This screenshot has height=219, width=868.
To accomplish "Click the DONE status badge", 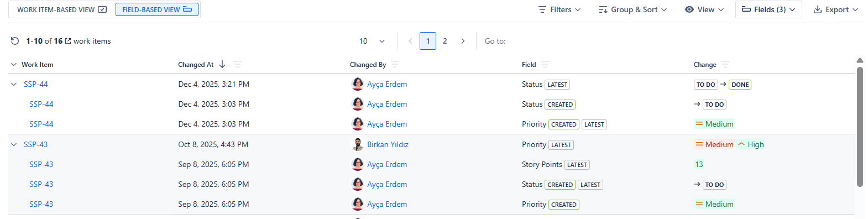I will click(x=740, y=85).
